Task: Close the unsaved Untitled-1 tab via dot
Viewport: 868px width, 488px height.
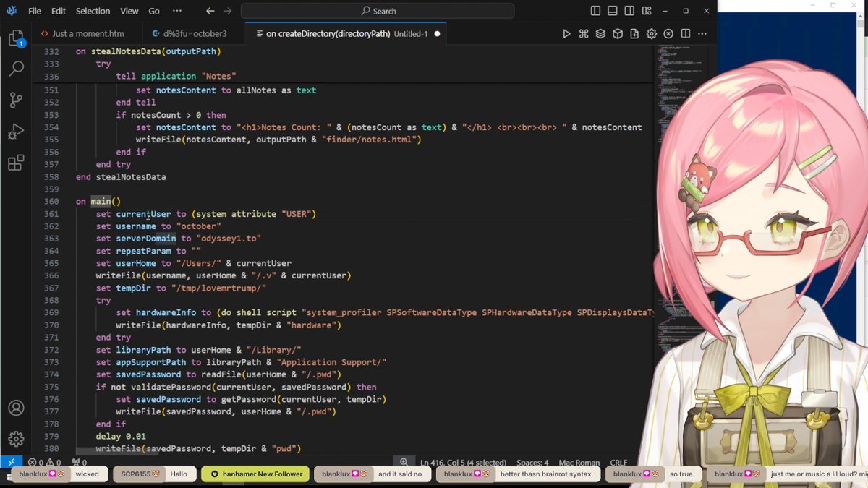Action: (438, 34)
